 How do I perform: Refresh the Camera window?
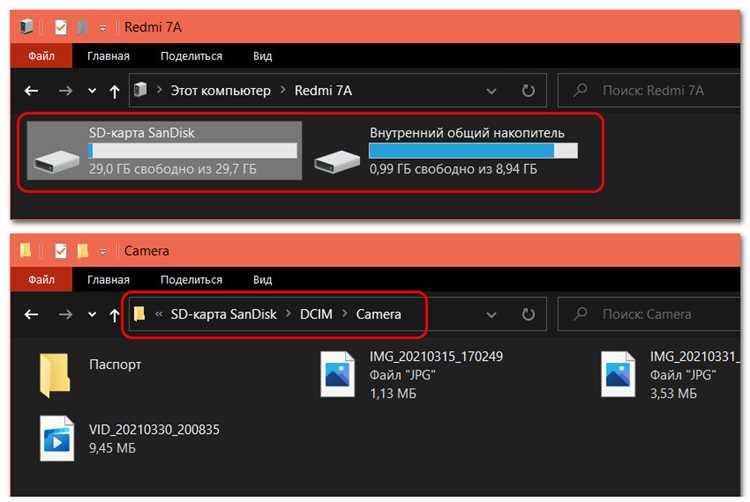[528, 314]
